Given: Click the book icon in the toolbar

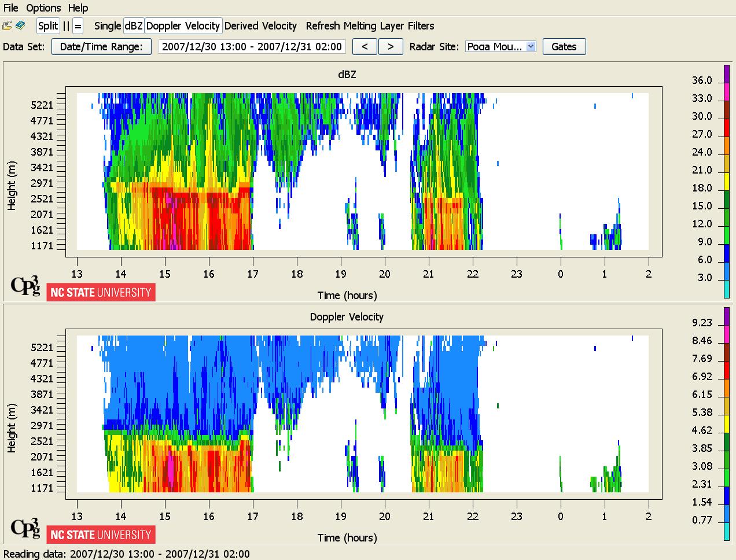Looking at the screenshot, I should click(20, 25).
